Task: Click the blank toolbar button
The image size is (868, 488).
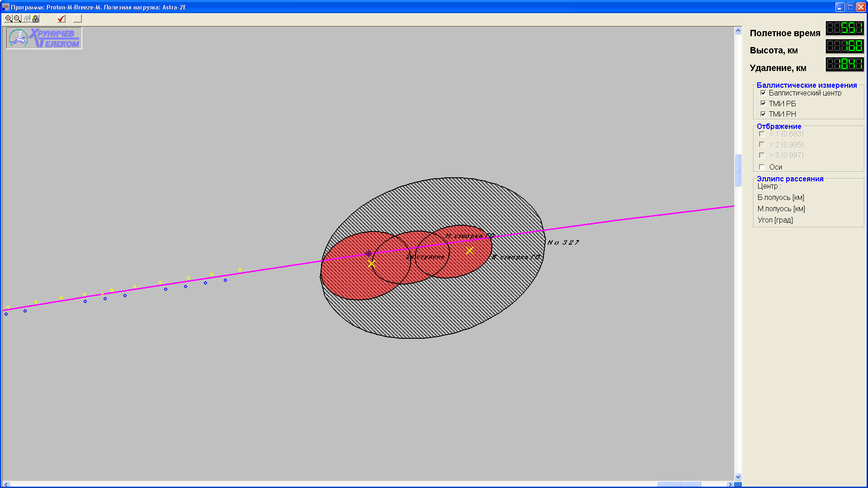Action: click(x=78, y=19)
